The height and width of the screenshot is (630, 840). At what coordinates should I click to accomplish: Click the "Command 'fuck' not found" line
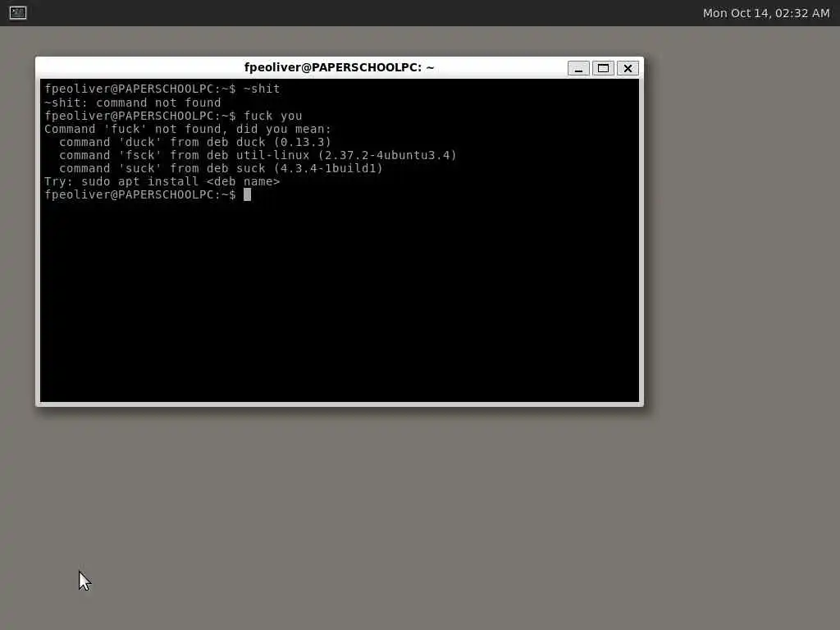(188, 129)
